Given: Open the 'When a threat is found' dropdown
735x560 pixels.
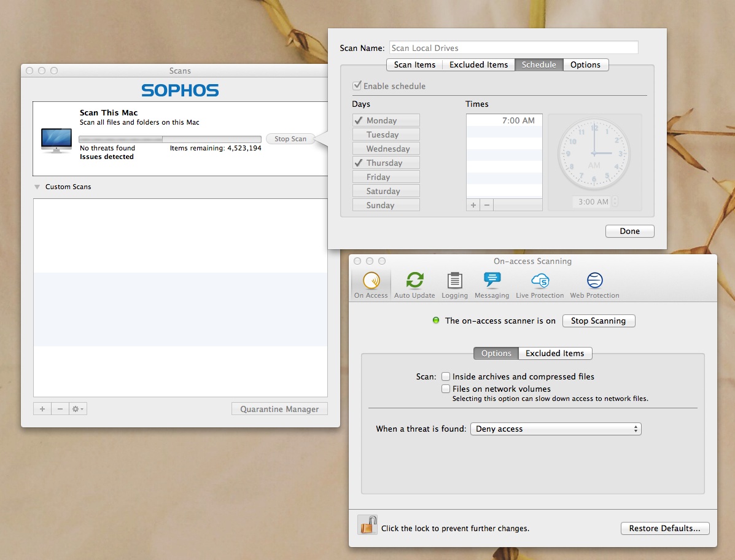Looking at the screenshot, I should 556,429.
